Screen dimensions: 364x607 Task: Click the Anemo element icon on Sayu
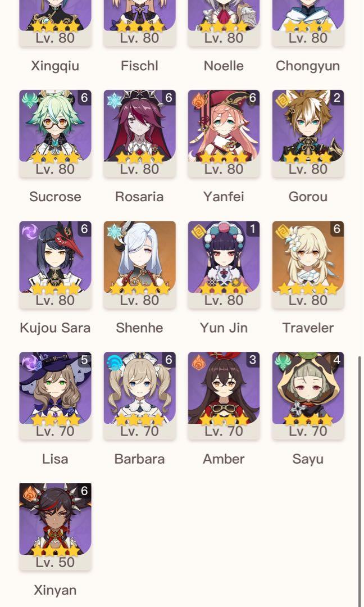(x=284, y=363)
